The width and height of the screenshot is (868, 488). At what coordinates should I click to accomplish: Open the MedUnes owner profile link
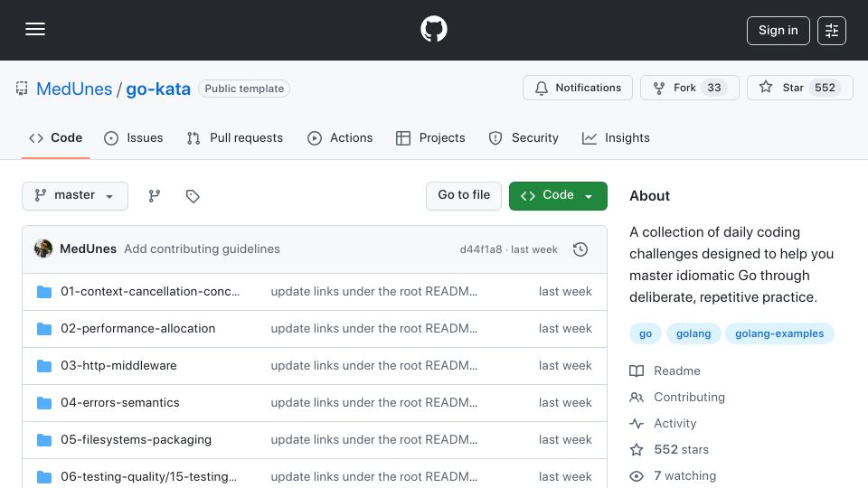tap(74, 89)
